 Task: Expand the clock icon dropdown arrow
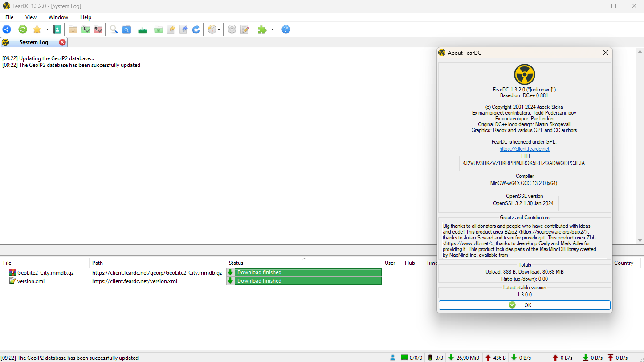[x=219, y=29]
